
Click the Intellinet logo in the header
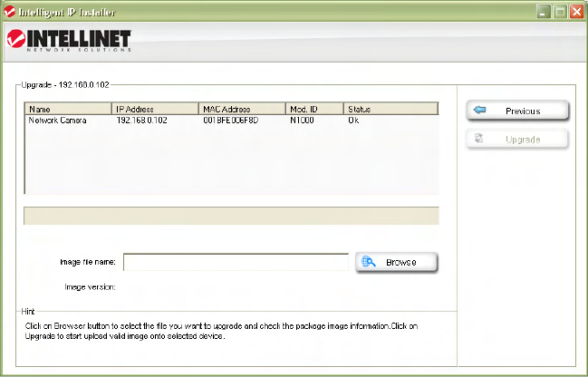pos(69,40)
